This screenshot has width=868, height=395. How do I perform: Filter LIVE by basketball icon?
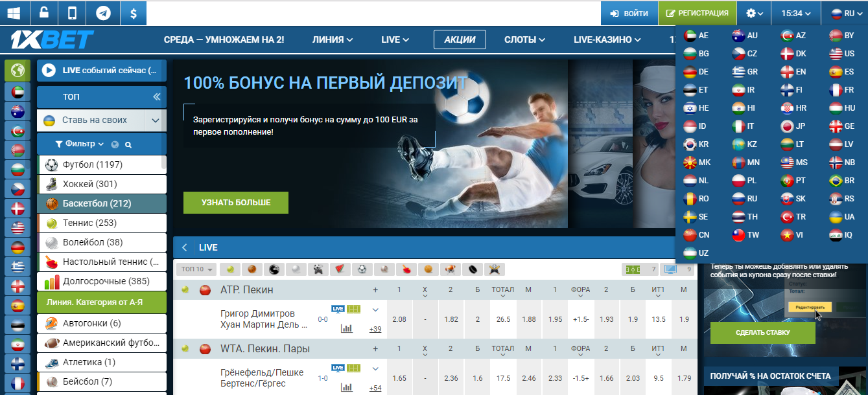tap(252, 269)
